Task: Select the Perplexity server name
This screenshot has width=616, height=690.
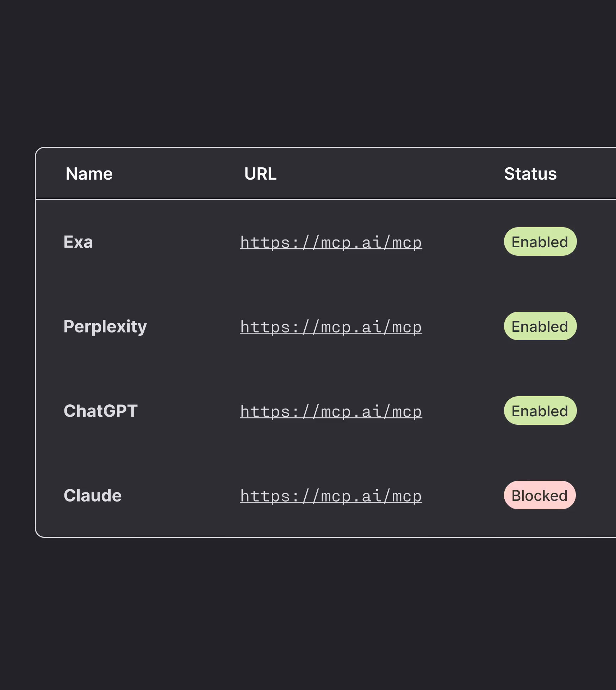Action: tap(105, 327)
